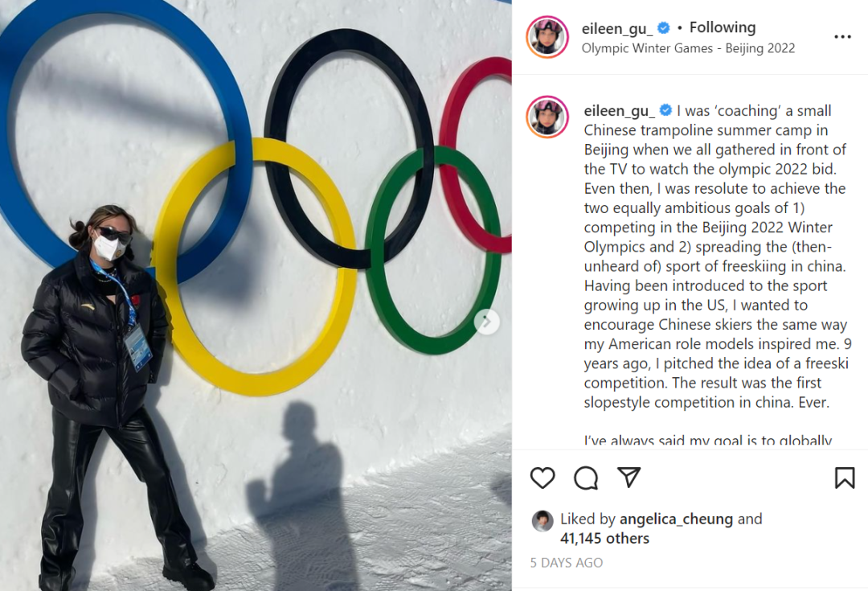Open angelica_cheung's profile link
Viewport: 868px width, 591px height.
(x=676, y=519)
